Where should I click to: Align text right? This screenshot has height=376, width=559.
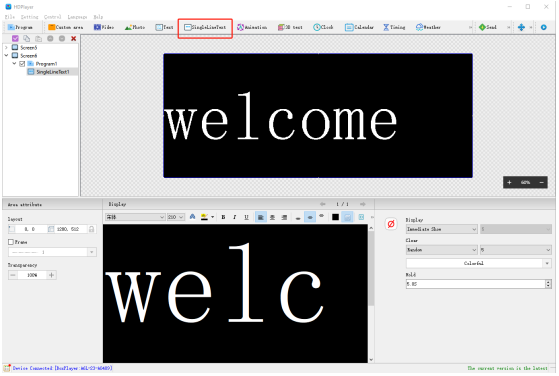click(284, 217)
